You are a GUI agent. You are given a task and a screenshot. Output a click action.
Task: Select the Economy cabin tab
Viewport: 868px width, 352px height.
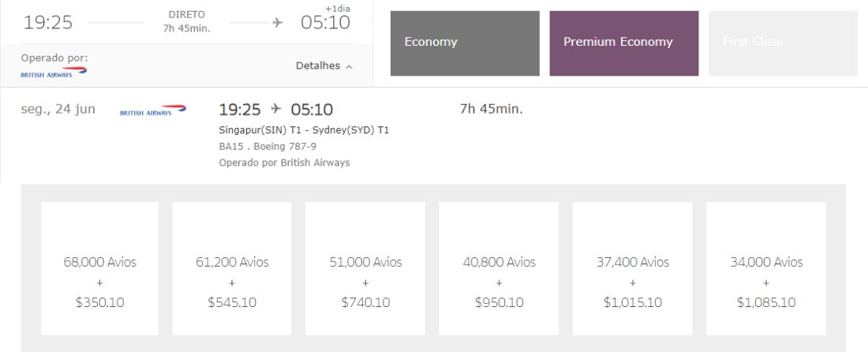(465, 43)
